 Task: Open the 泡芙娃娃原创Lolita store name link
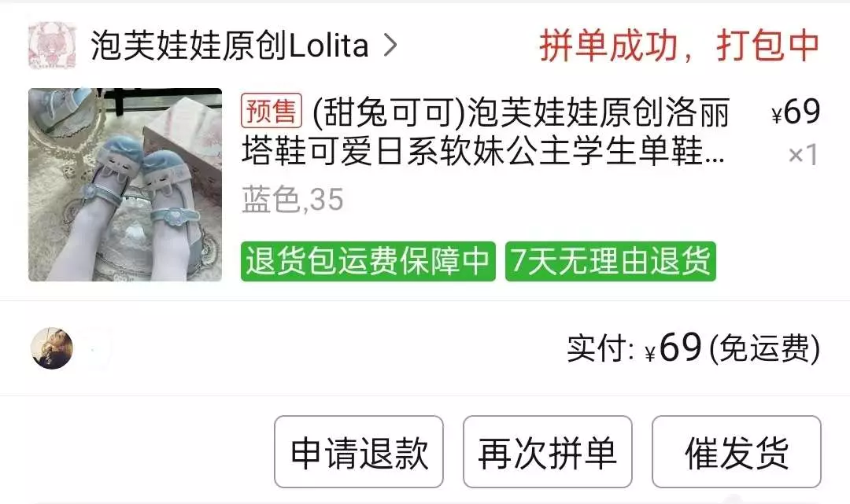click(x=229, y=46)
